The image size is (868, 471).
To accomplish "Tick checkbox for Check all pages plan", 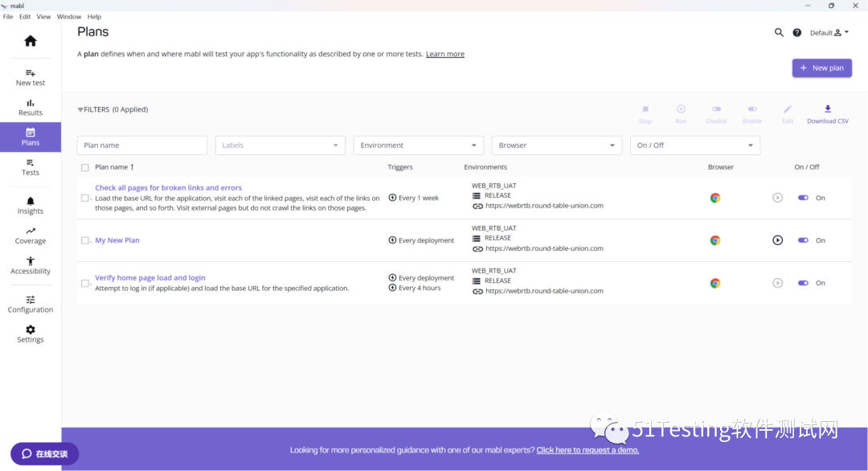I will click(84, 198).
